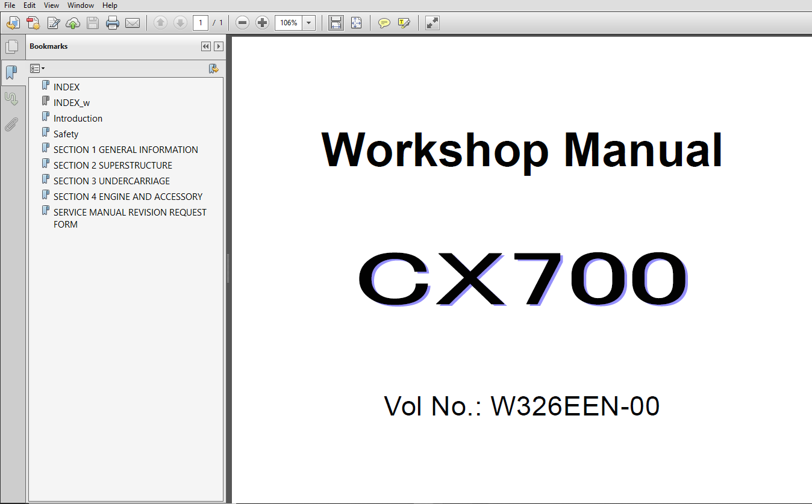Go to previous page arrow
The image size is (812, 504).
click(160, 23)
